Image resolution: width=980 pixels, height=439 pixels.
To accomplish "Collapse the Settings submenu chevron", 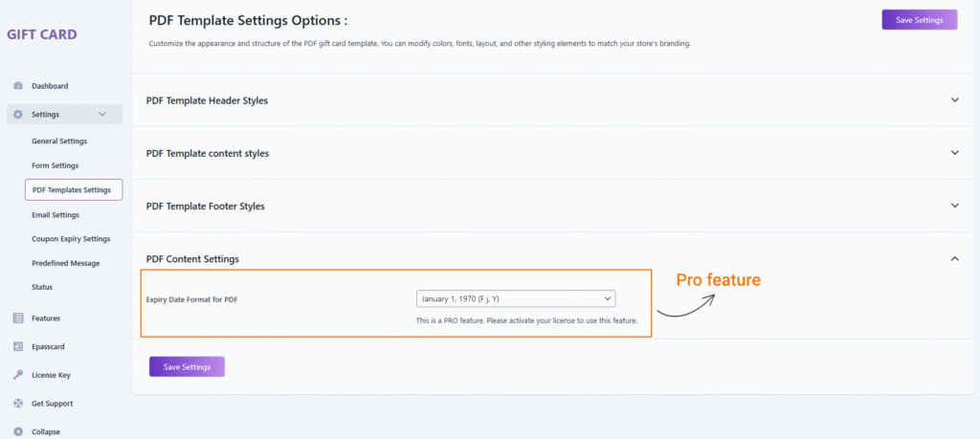I will (102, 115).
